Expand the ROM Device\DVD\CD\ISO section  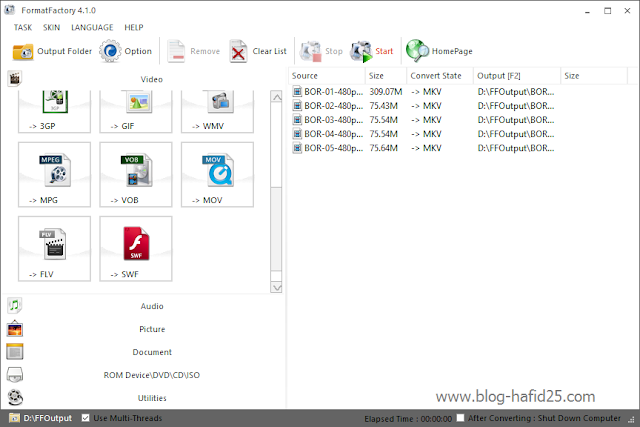coord(152,375)
